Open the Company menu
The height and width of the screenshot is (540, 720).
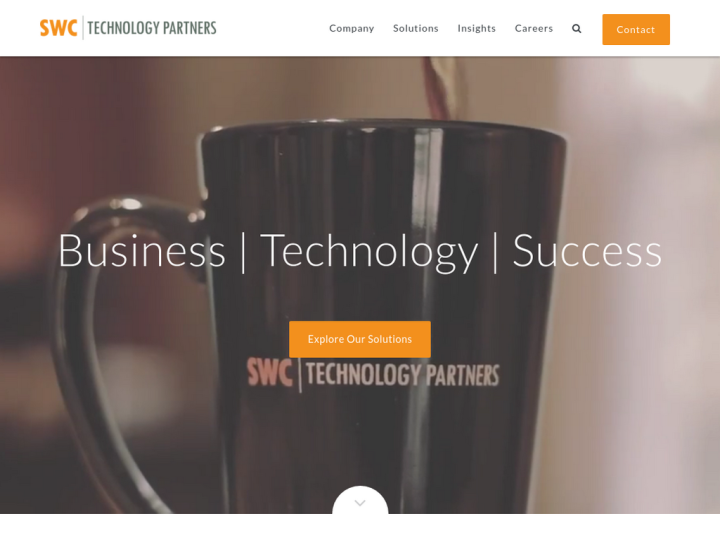click(x=351, y=28)
